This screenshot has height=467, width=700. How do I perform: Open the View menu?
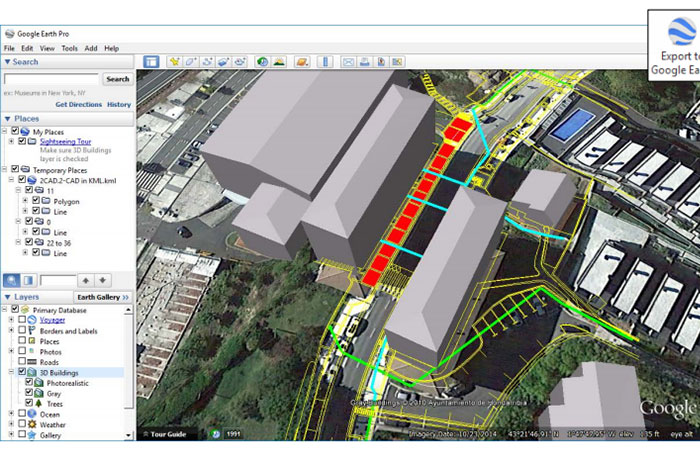(47, 48)
